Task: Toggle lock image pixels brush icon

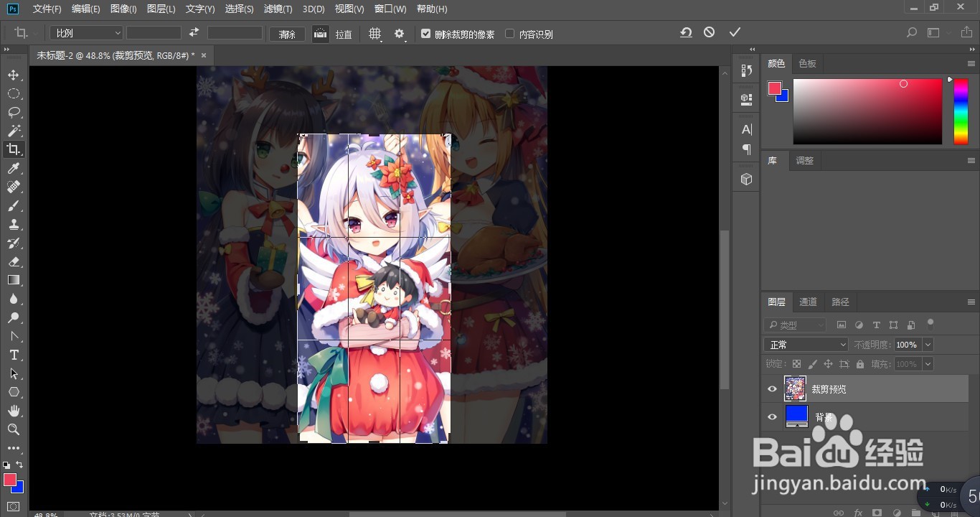Action: click(x=812, y=364)
